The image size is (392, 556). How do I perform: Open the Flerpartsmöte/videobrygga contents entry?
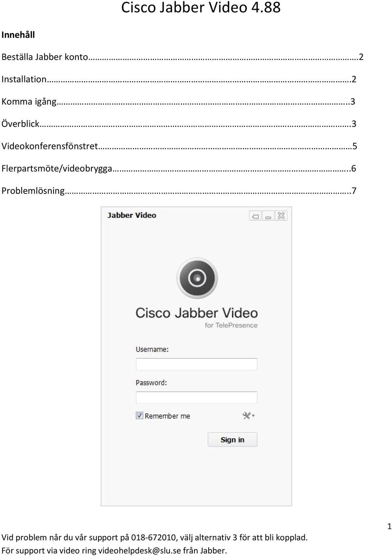pos(179,168)
